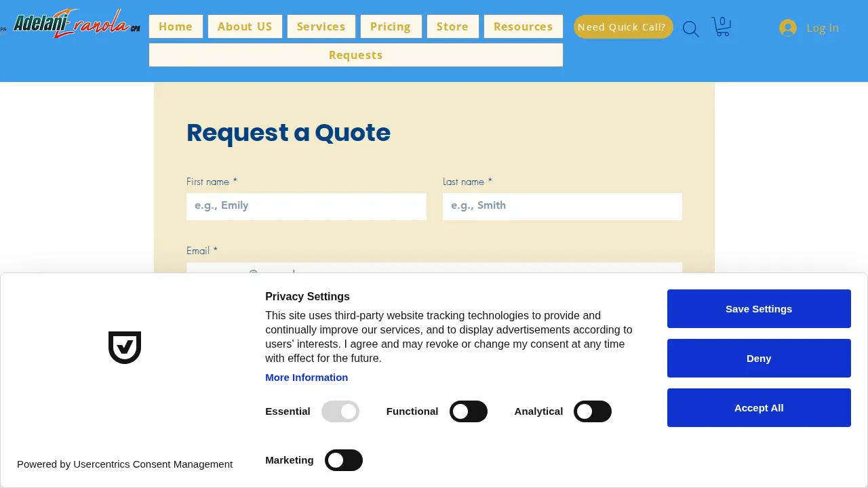Go to the Pricing page
The height and width of the screenshot is (488, 868).
pyautogui.click(x=391, y=26)
